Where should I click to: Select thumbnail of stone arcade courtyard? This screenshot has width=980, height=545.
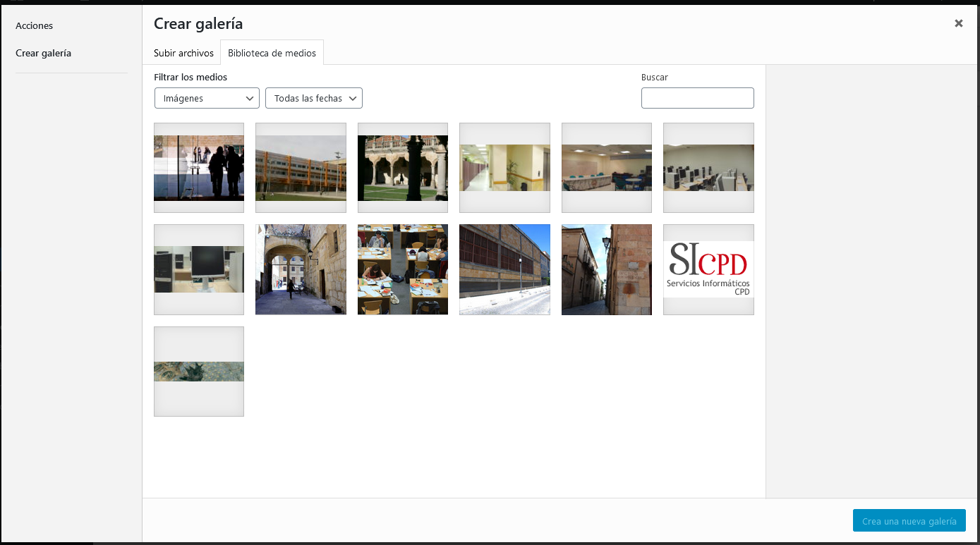tap(403, 168)
